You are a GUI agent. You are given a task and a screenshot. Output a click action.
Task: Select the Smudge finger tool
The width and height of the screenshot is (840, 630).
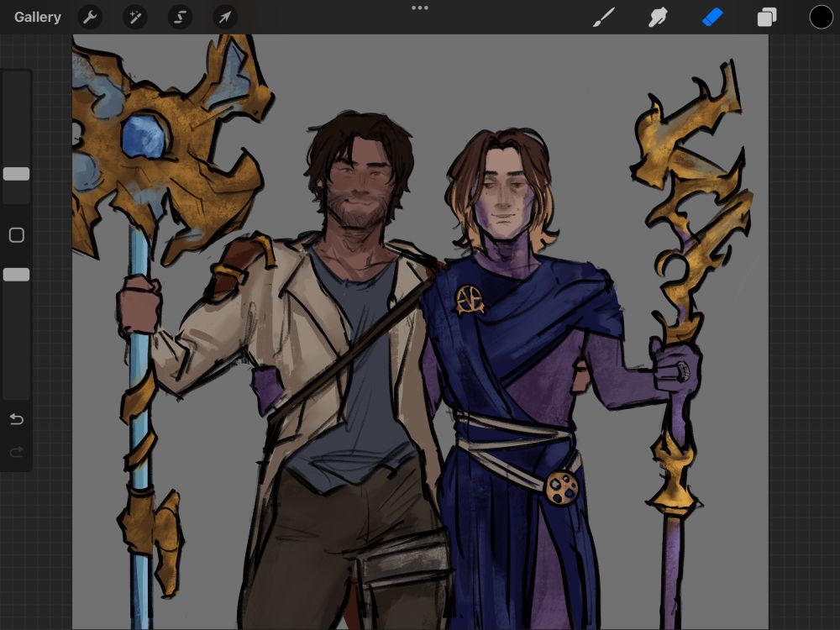coord(658,17)
